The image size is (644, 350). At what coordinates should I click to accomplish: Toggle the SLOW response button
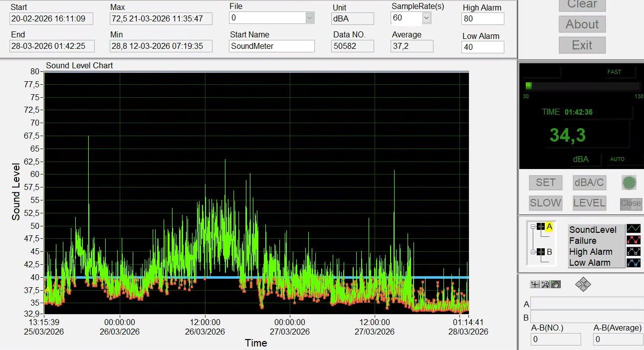coord(545,203)
